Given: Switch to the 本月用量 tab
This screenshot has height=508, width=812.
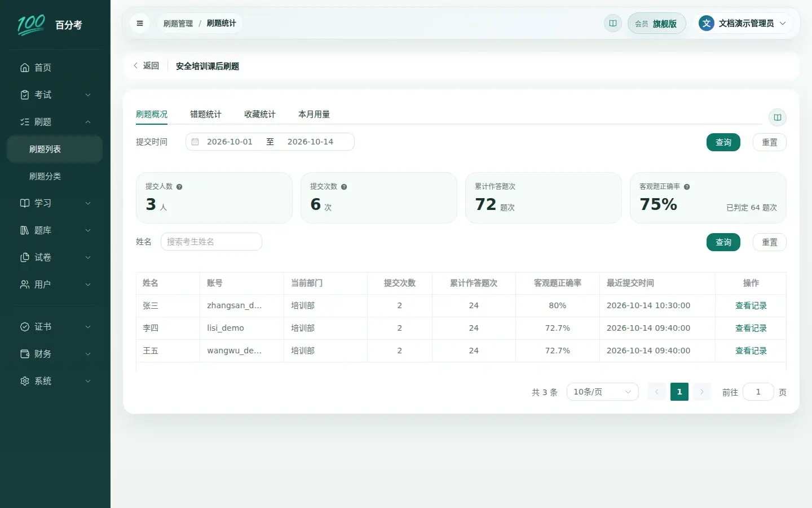Looking at the screenshot, I should [x=314, y=115].
